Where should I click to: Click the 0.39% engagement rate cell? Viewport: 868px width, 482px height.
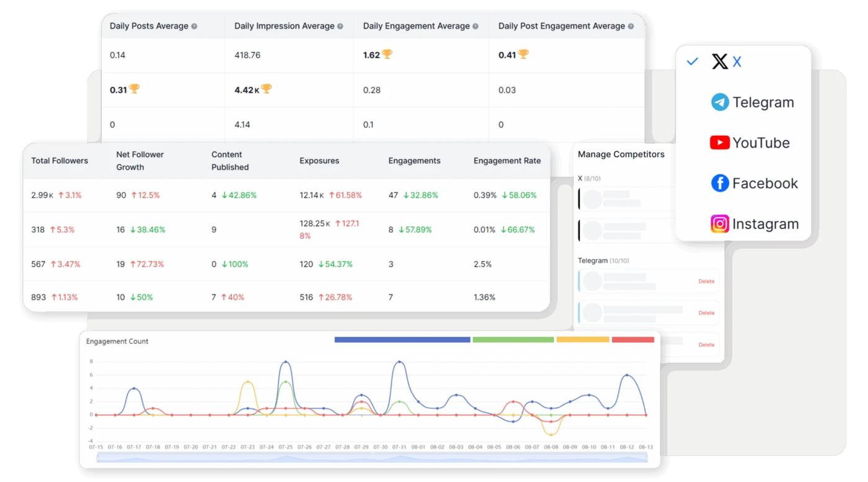pyautogui.click(x=505, y=195)
